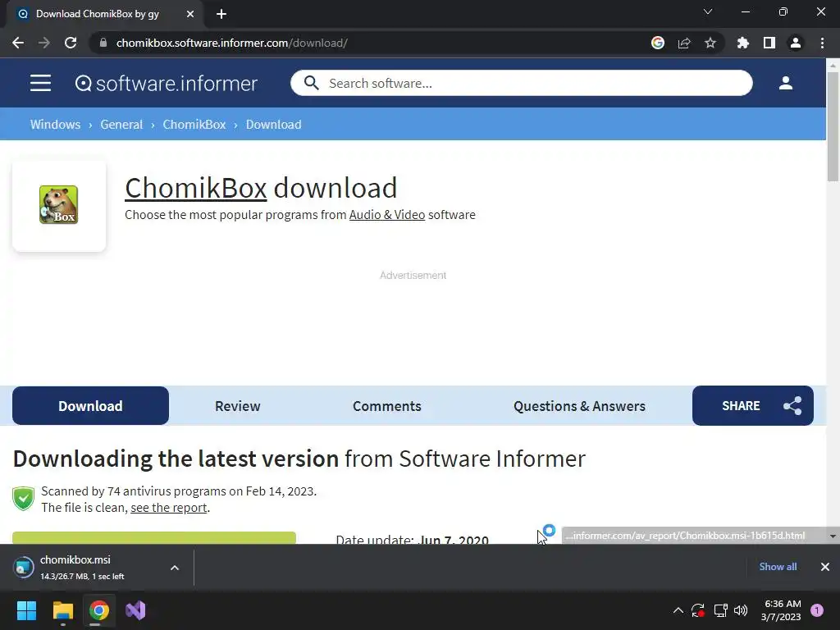Close the downloads bar
This screenshot has width=840, height=630.
tap(825, 566)
